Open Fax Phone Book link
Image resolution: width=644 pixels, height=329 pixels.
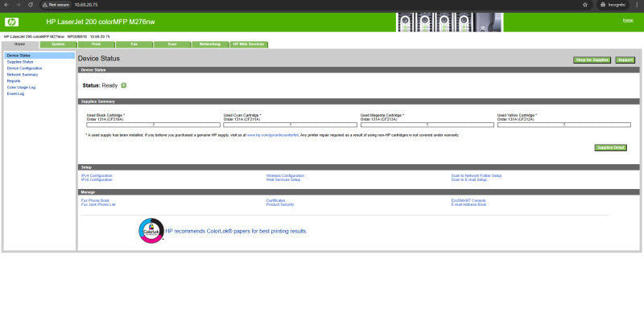click(95, 200)
